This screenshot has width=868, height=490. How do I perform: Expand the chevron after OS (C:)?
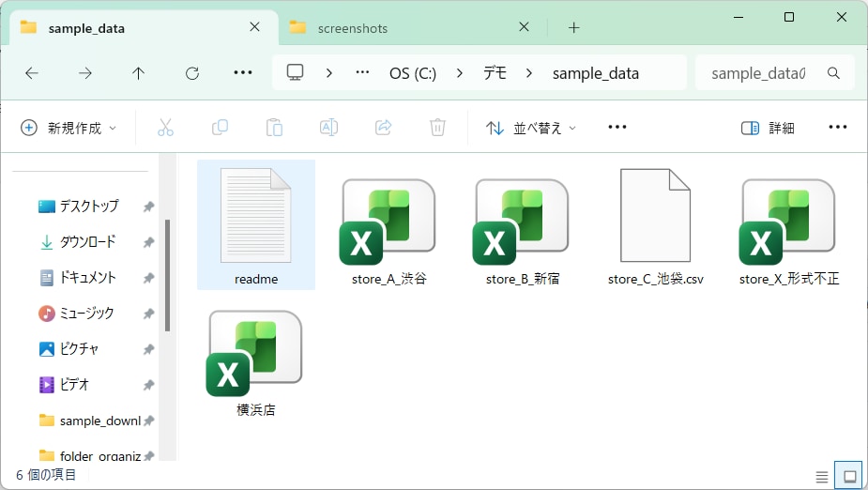point(460,73)
